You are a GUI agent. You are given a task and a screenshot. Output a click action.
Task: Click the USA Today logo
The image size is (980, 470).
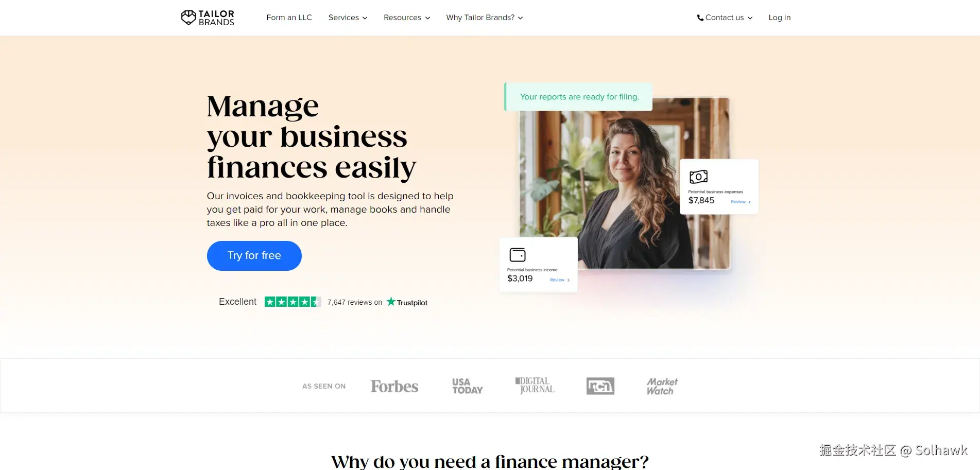point(467,386)
